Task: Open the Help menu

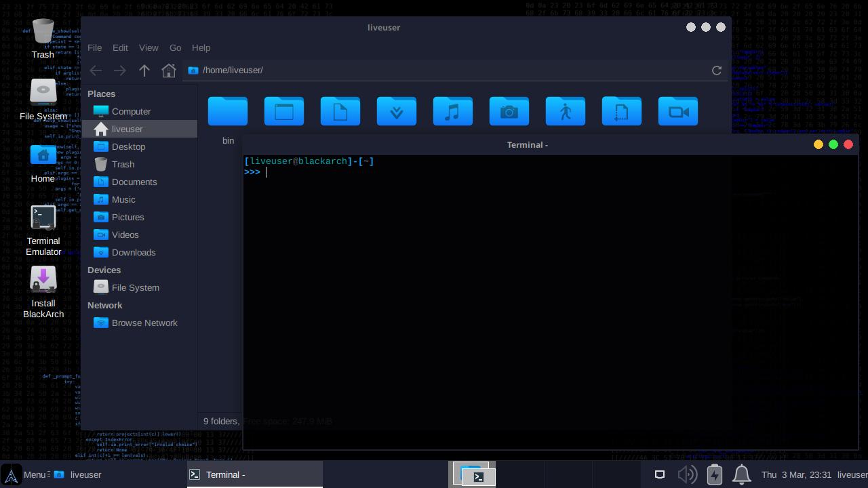Action: [201, 47]
